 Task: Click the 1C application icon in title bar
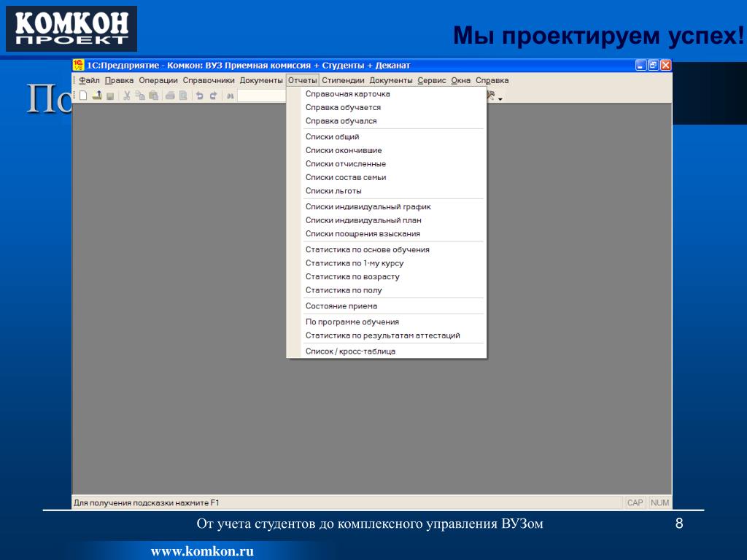78,65
